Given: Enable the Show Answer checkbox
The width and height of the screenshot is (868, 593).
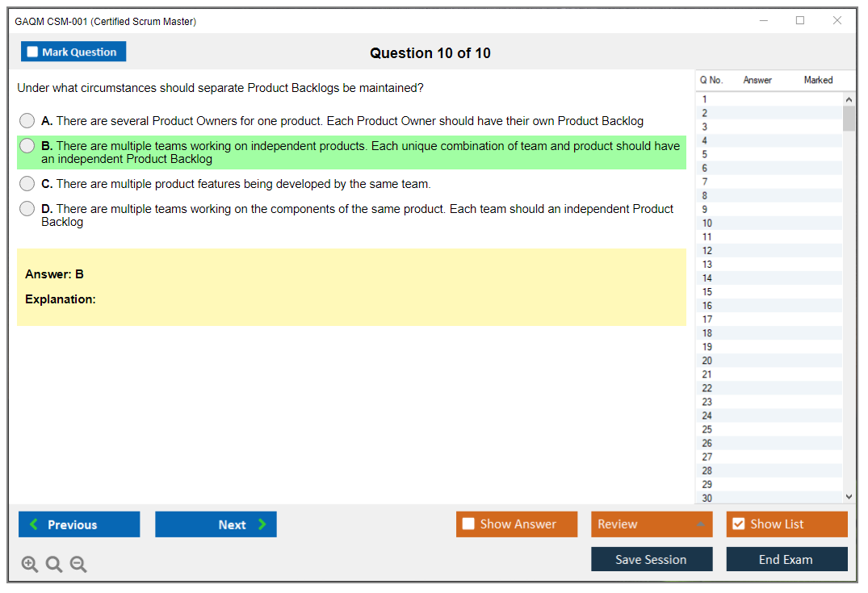Looking at the screenshot, I should pos(468,524).
